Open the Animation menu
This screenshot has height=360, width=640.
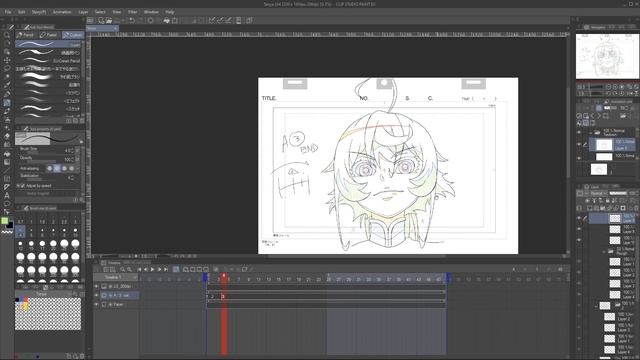click(x=62, y=12)
